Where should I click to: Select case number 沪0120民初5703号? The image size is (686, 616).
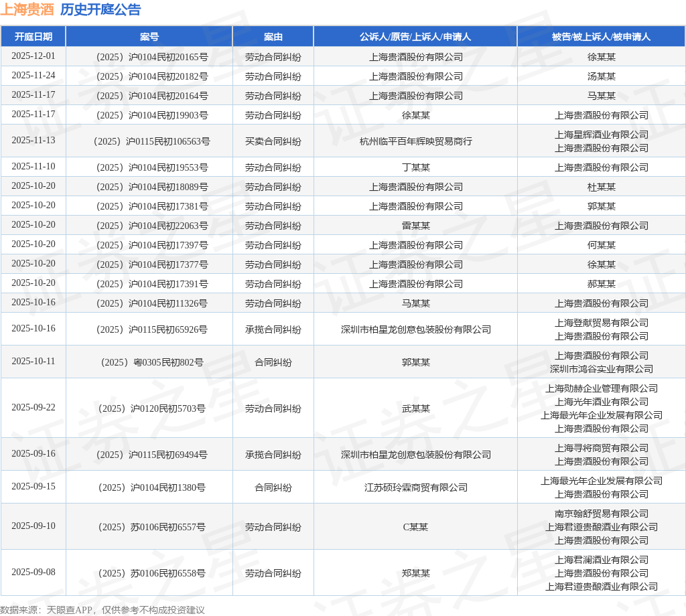pos(152,408)
